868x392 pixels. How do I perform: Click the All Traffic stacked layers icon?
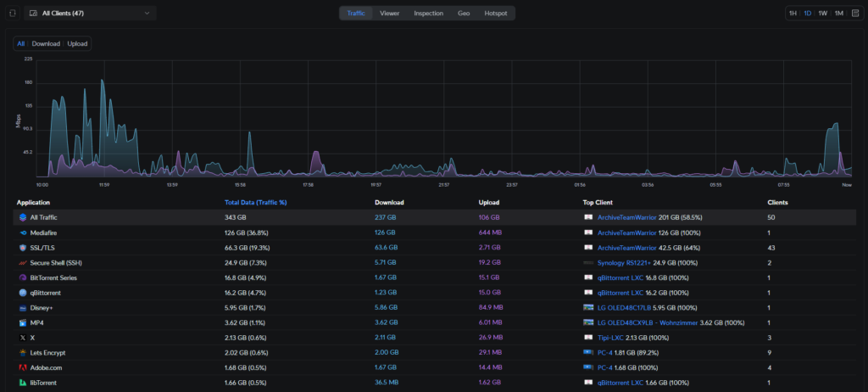pyautogui.click(x=23, y=217)
